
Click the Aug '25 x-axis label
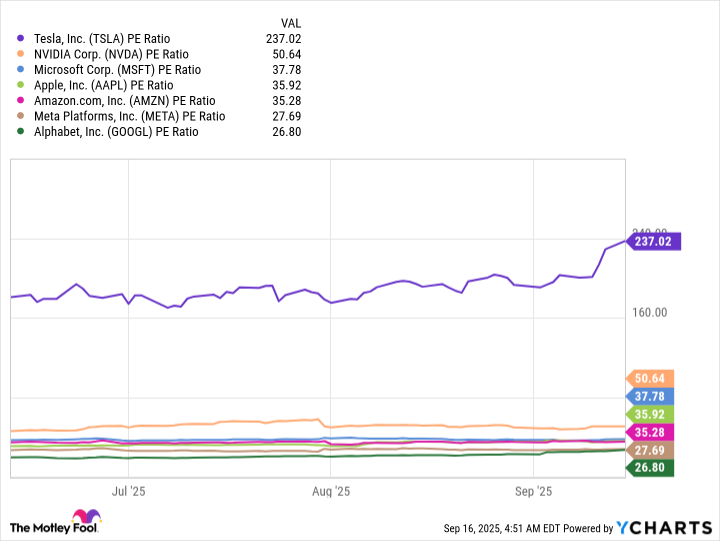point(331,491)
